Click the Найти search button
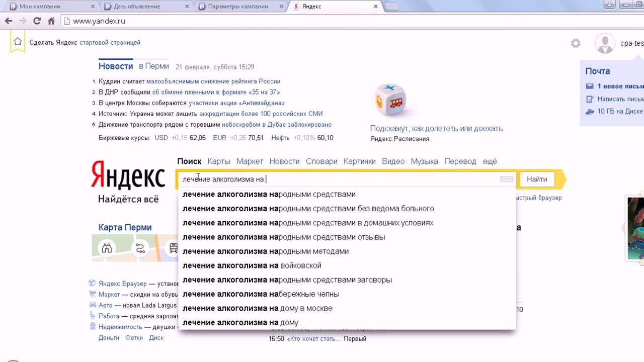Viewport: 644px width, 362px height. click(x=537, y=179)
